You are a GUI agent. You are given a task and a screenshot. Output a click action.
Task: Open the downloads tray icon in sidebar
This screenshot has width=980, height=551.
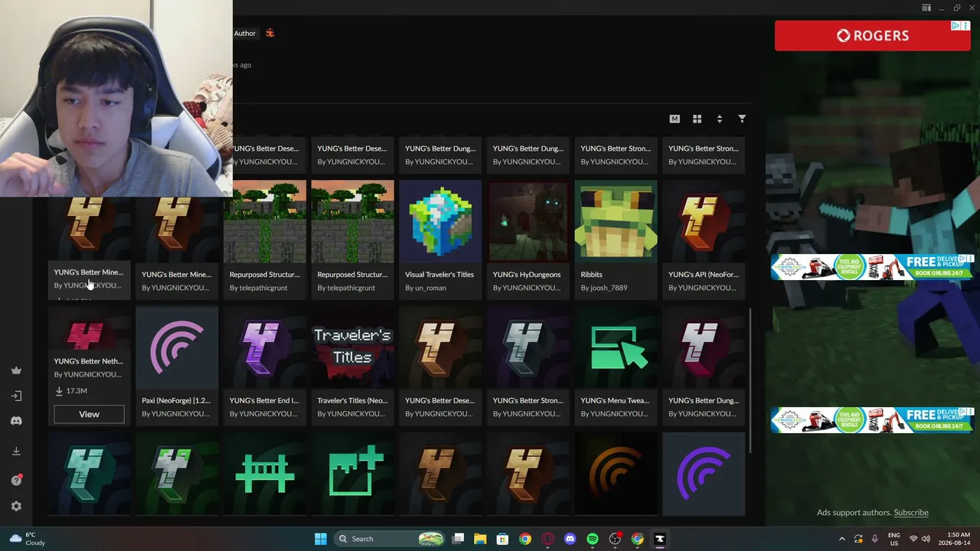click(x=16, y=451)
